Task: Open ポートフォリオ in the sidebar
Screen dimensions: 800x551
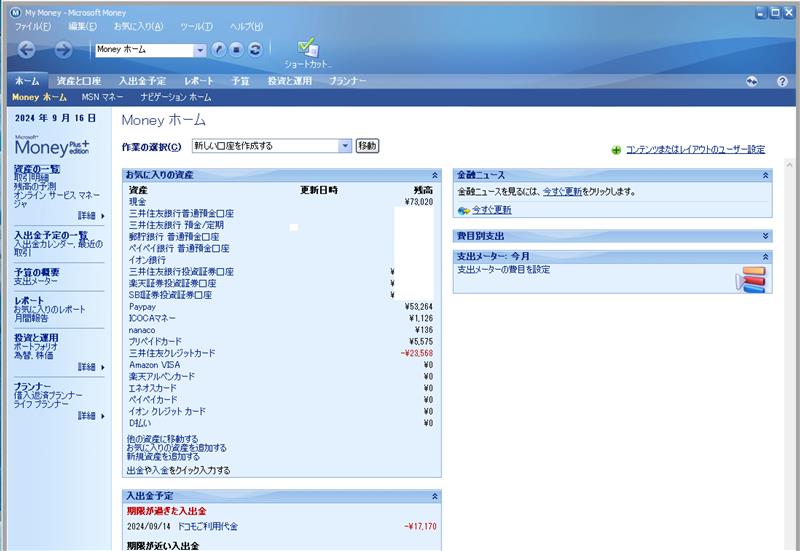Action: (36, 346)
